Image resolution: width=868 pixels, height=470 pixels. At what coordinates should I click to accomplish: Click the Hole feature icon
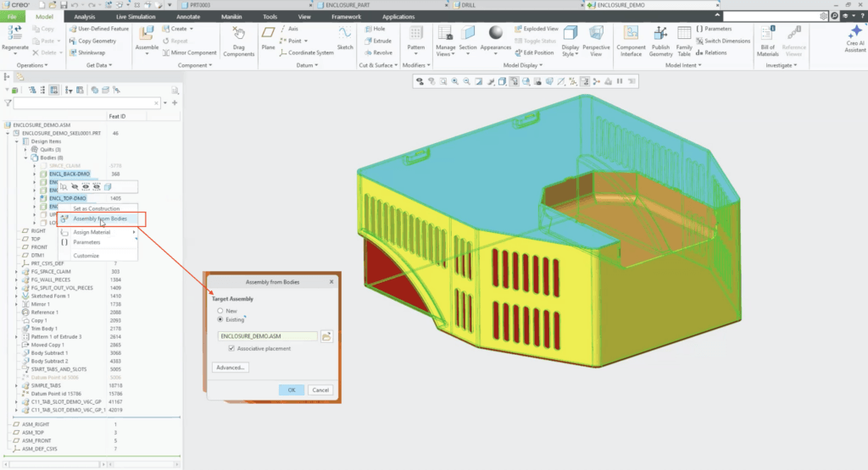coord(369,29)
